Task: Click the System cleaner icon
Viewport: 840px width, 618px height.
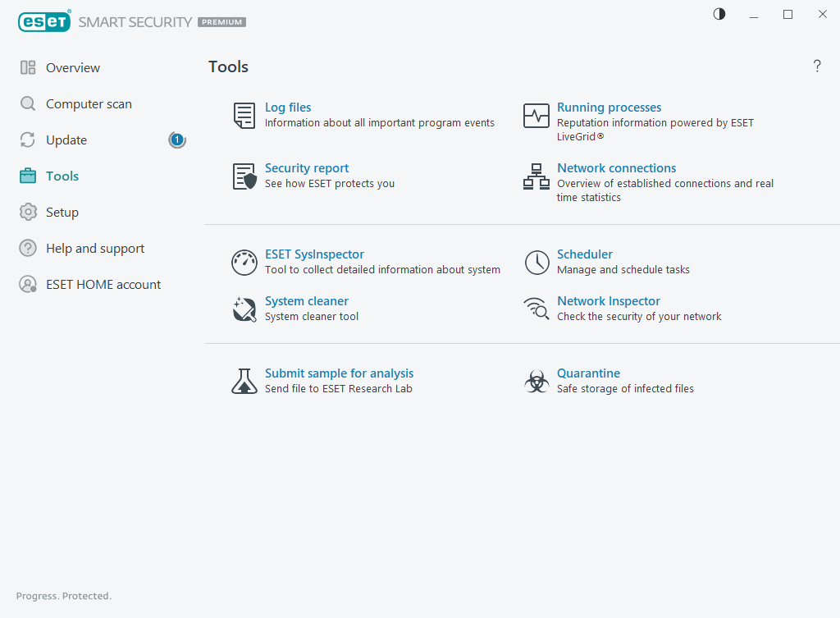Action: click(x=244, y=309)
